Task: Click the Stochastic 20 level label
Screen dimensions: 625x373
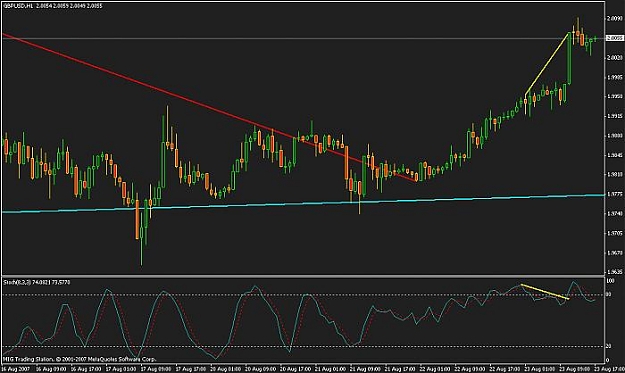Action: pos(609,346)
